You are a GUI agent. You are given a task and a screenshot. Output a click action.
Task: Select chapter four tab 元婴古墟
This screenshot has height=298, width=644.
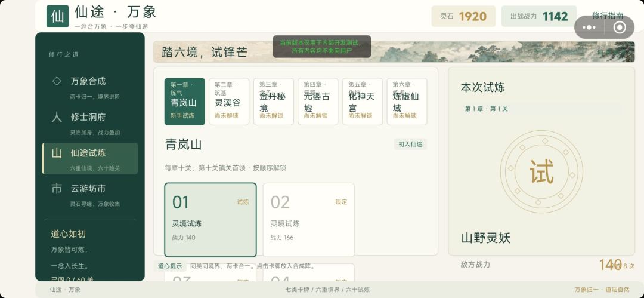(x=318, y=102)
